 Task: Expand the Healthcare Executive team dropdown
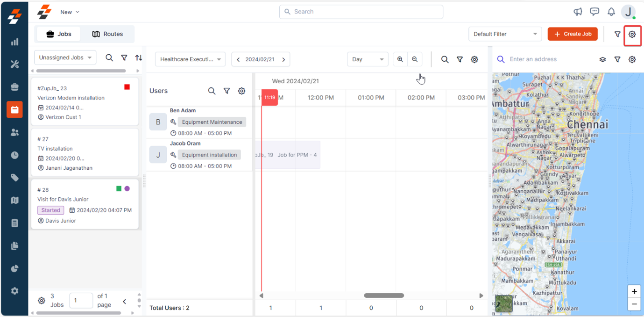[190, 59]
